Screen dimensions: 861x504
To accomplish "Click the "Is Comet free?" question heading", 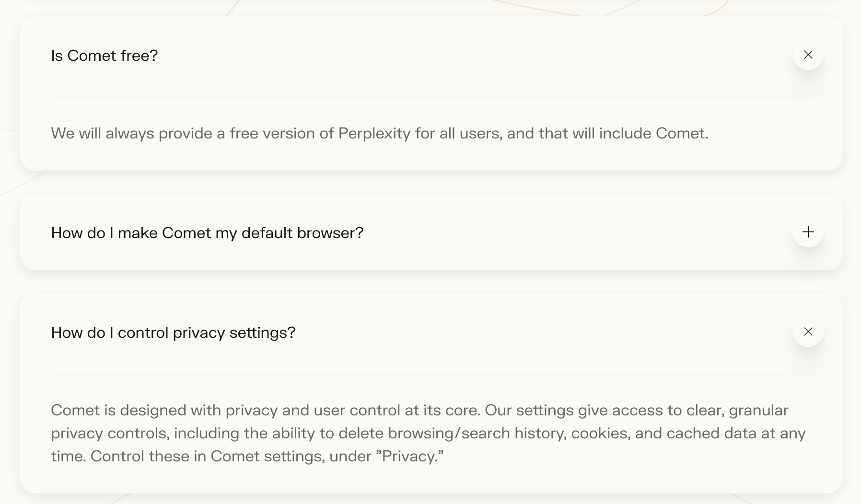I will 105,56.
